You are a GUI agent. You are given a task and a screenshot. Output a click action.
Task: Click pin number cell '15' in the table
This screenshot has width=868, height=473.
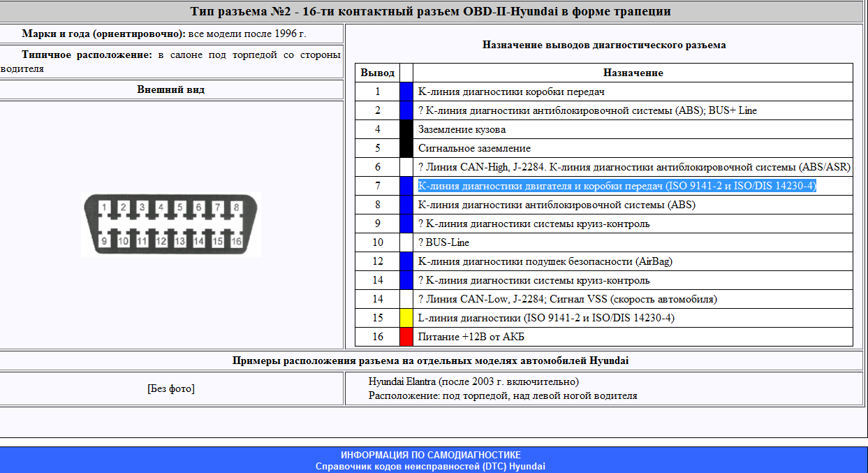(378, 318)
